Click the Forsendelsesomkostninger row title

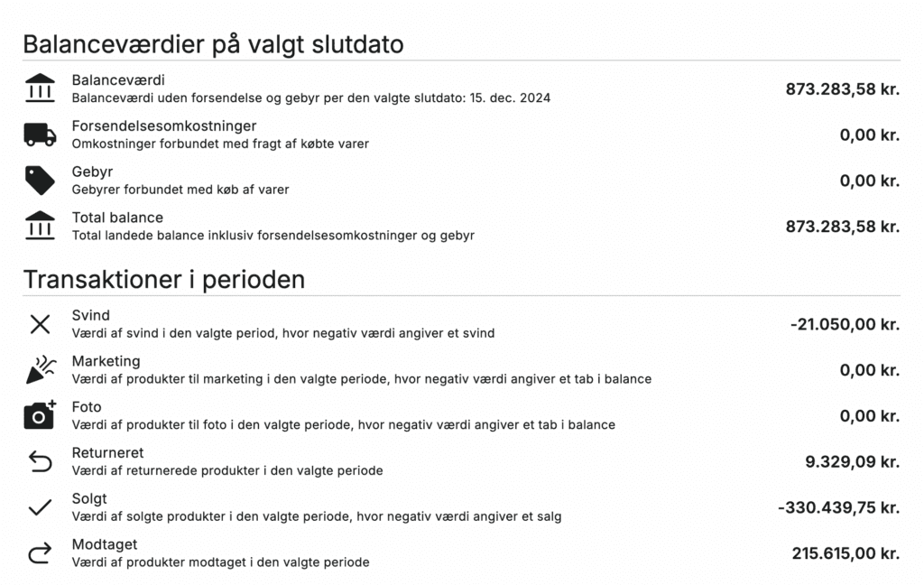pyautogui.click(x=164, y=126)
